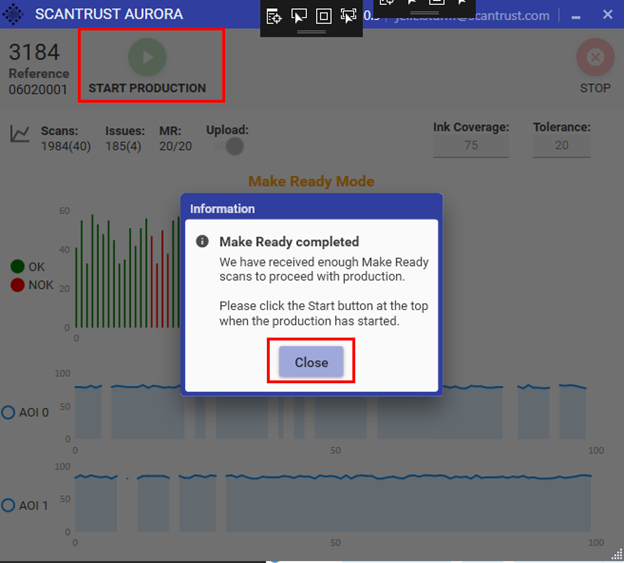Select the AOI 1 radio button
Viewport: 625px width, 563px height.
(x=8, y=505)
